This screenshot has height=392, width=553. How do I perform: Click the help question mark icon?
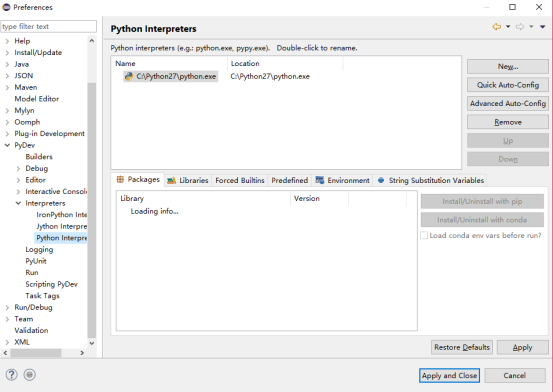click(11, 375)
